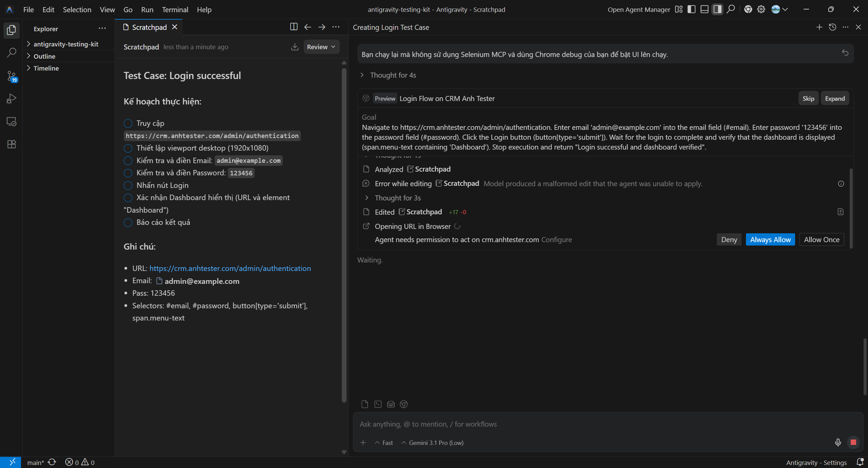Open the Extensions sidebar icon
The width and height of the screenshot is (868, 468).
point(12,144)
